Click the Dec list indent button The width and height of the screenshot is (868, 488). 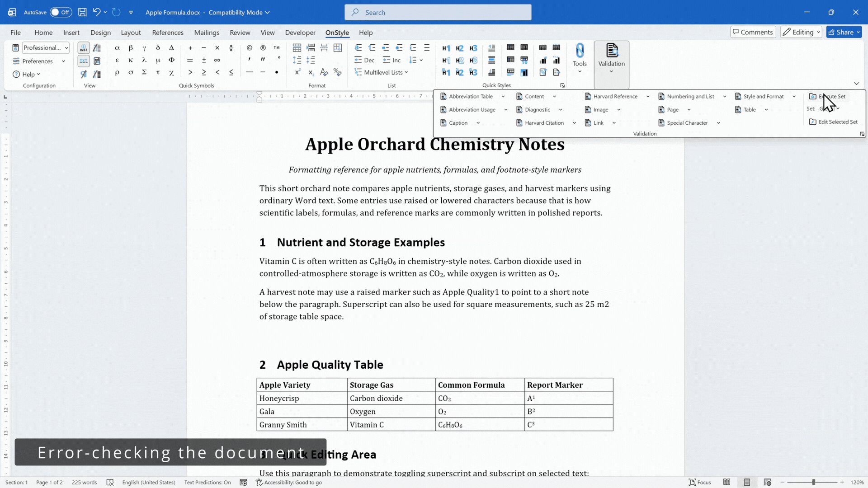[x=364, y=60]
